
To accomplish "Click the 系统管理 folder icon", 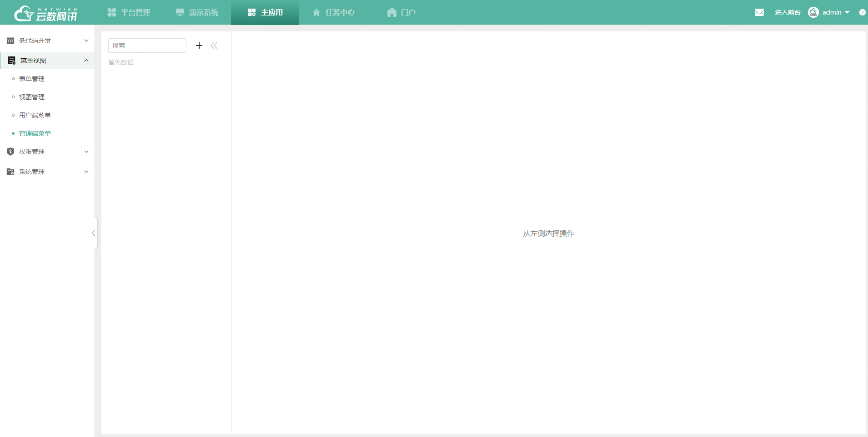I will coord(10,172).
